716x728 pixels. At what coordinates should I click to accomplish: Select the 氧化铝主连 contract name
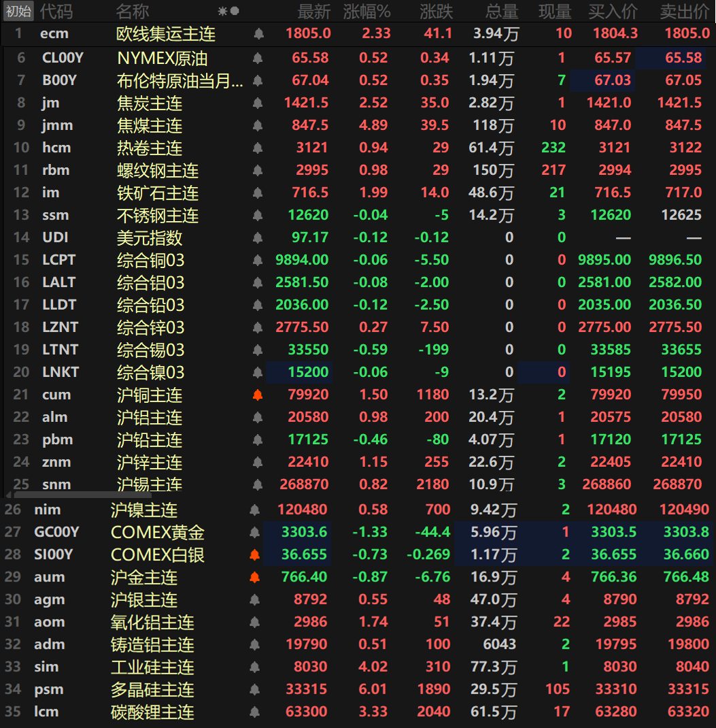(152, 623)
